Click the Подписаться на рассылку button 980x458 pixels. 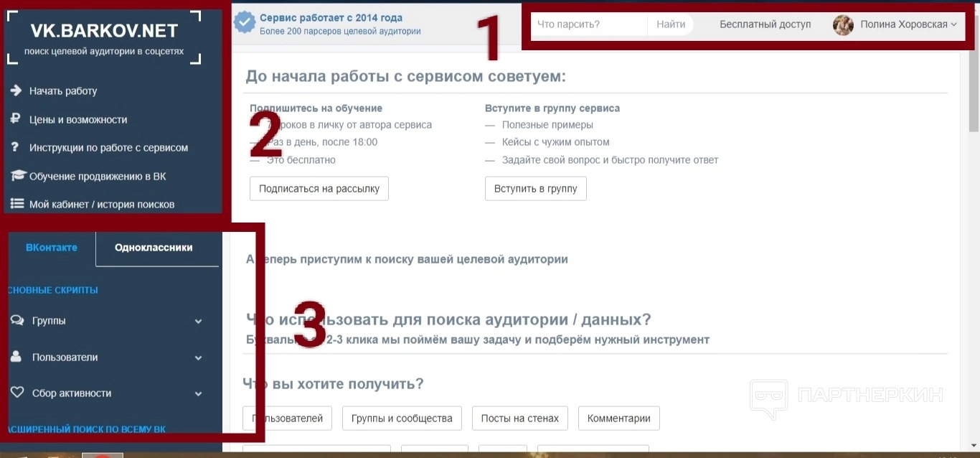point(319,189)
